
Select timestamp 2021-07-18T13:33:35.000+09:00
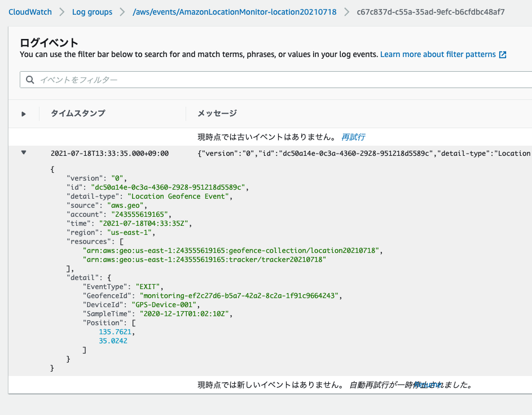point(109,154)
